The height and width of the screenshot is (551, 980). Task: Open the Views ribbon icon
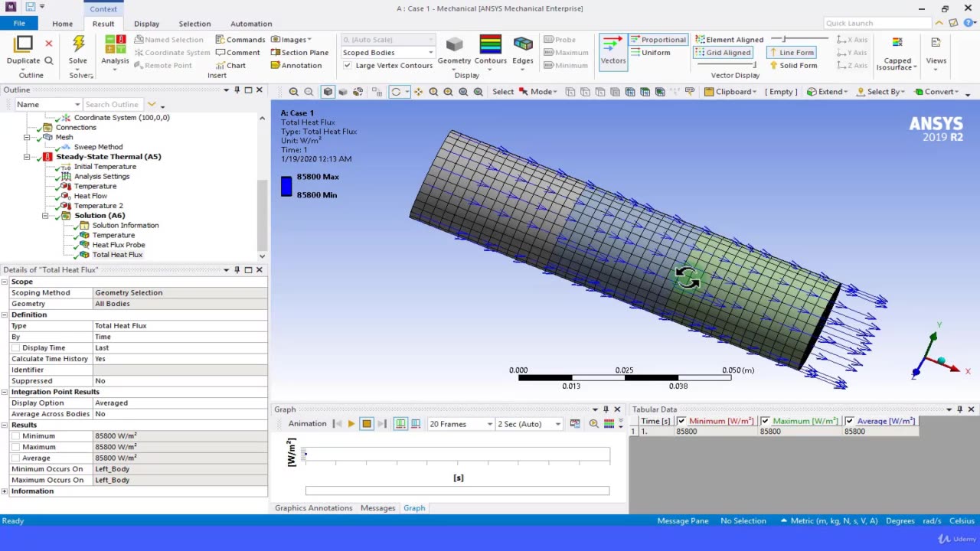(936, 43)
